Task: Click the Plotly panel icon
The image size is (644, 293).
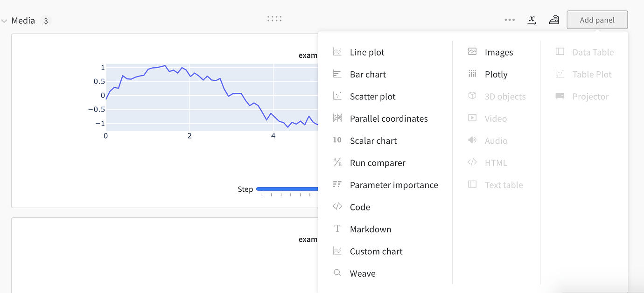Action: click(472, 74)
